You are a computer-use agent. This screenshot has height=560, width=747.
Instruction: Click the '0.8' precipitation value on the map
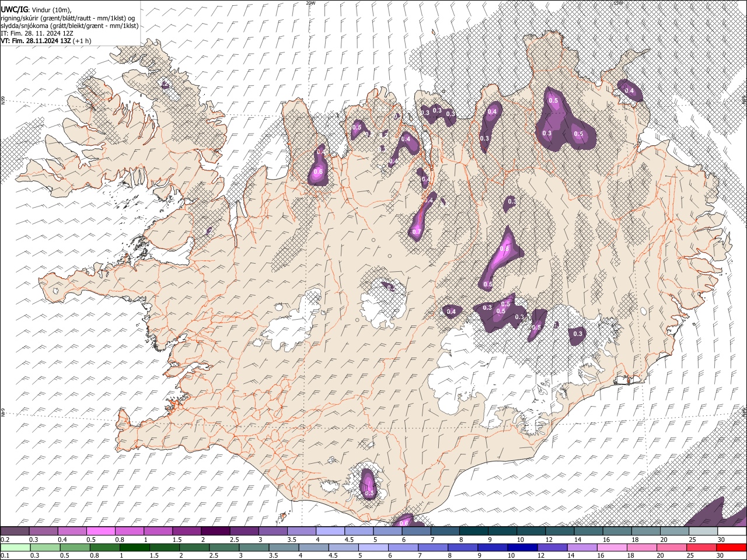[x=505, y=249]
